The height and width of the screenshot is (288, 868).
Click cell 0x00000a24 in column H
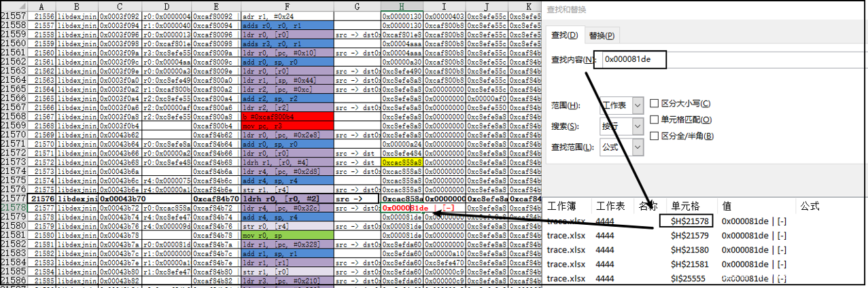tap(402, 144)
